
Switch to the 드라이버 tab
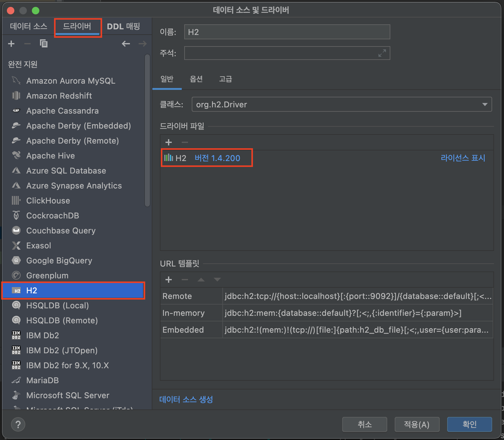click(x=77, y=27)
